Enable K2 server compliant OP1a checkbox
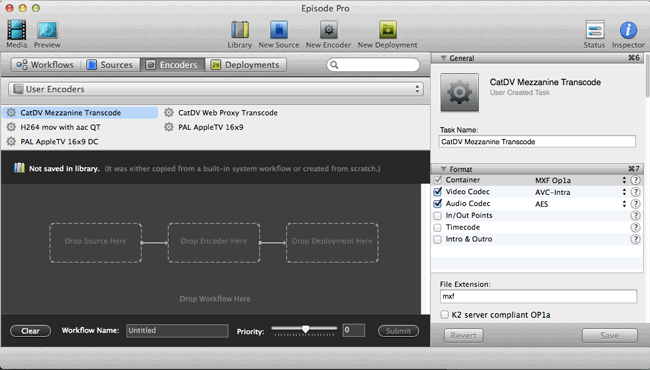The height and width of the screenshot is (370, 650). point(444,315)
